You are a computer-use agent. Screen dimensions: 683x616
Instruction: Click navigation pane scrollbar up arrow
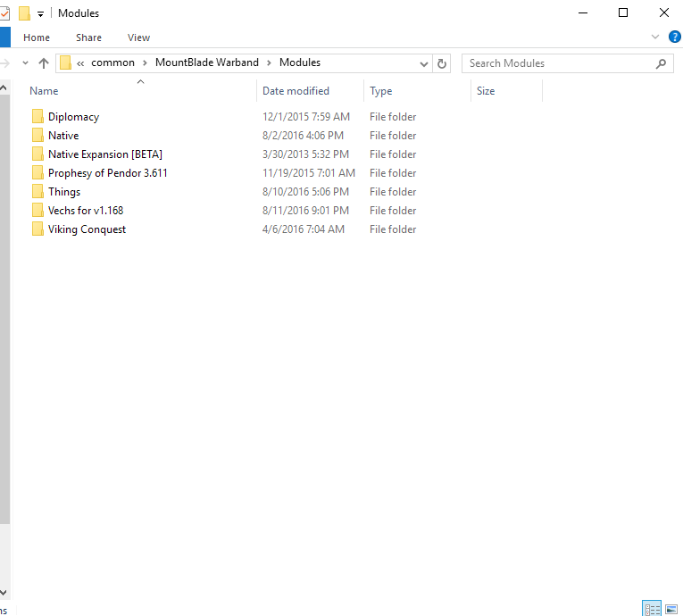(4, 88)
